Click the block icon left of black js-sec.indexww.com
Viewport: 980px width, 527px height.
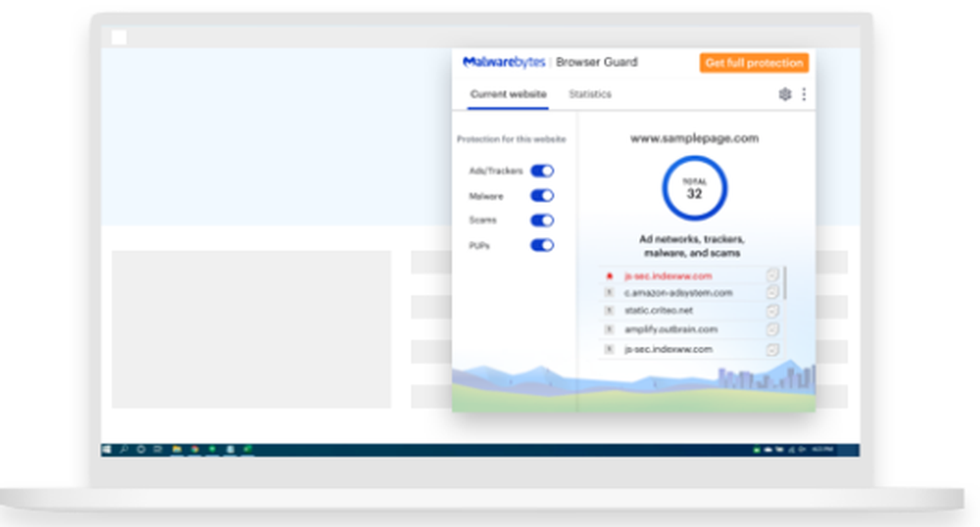tap(609, 349)
